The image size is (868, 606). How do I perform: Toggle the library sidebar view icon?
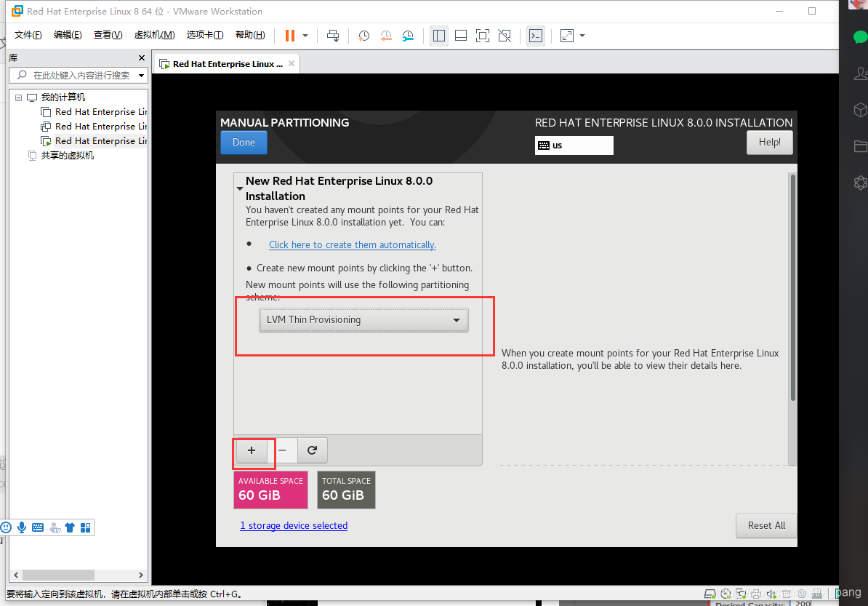pos(439,36)
